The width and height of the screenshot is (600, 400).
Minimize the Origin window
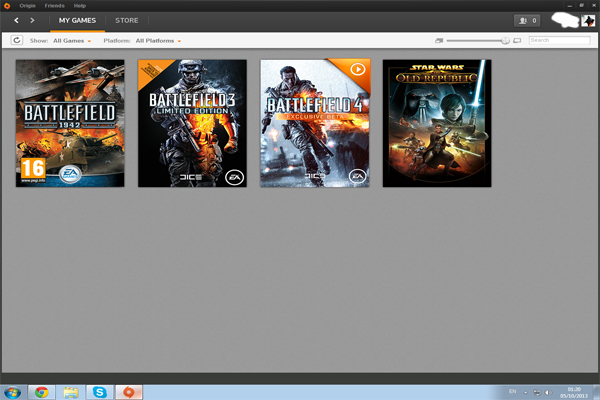coord(569,6)
